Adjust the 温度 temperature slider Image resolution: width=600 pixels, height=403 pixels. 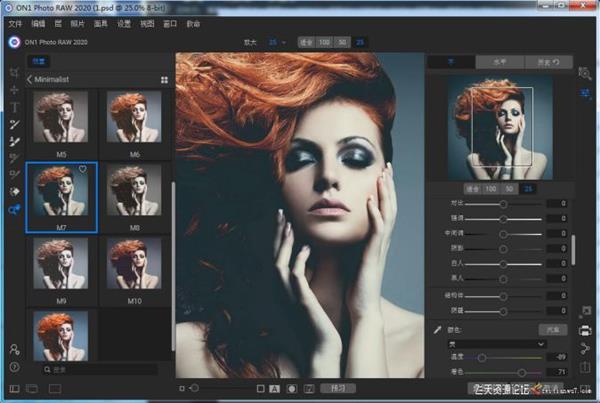coord(483,357)
